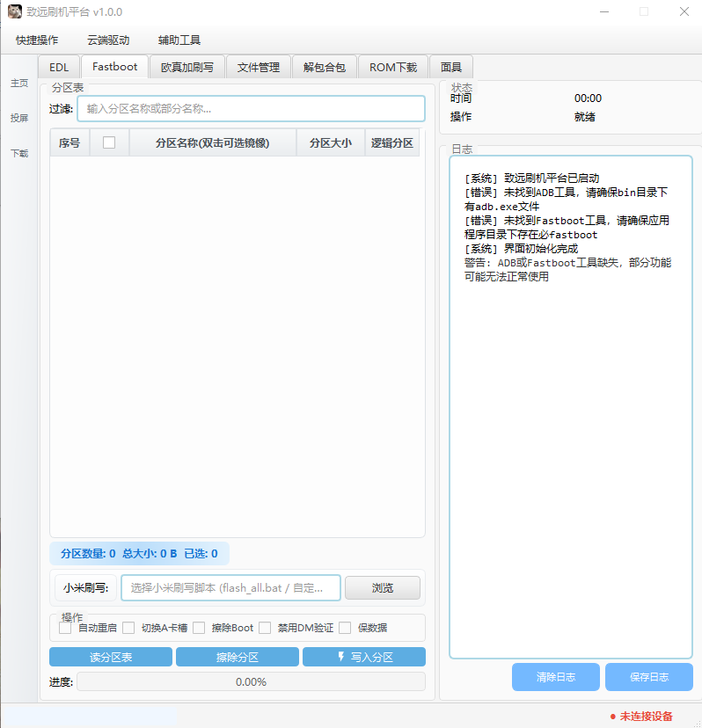
Task: Focus the partition name filter field
Action: point(251,109)
